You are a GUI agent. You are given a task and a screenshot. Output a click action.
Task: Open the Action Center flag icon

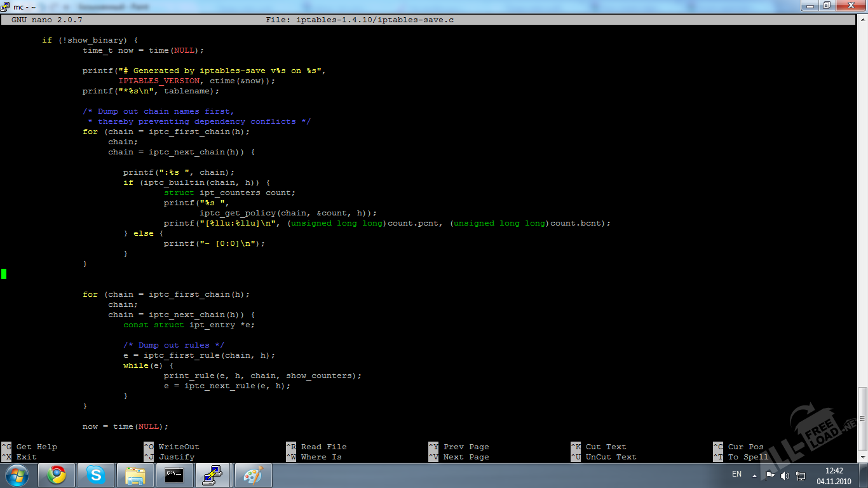770,475
